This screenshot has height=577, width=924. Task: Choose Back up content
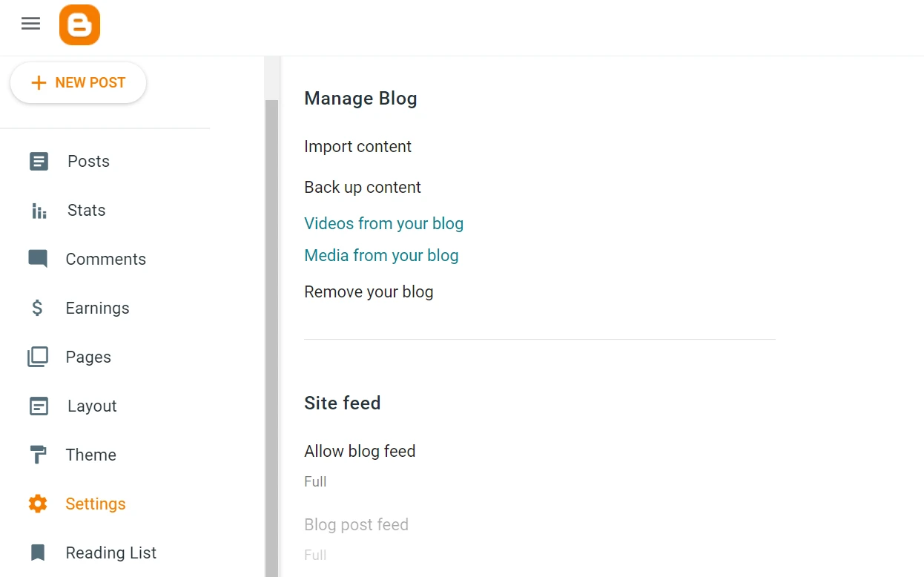(363, 187)
